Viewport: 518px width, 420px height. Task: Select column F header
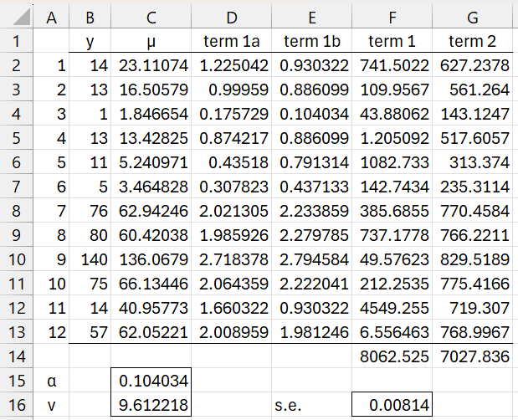pyautogui.click(x=392, y=16)
